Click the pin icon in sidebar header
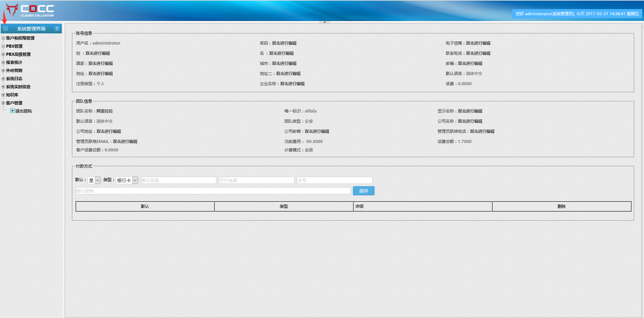This screenshot has height=318, width=644. point(57,29)
